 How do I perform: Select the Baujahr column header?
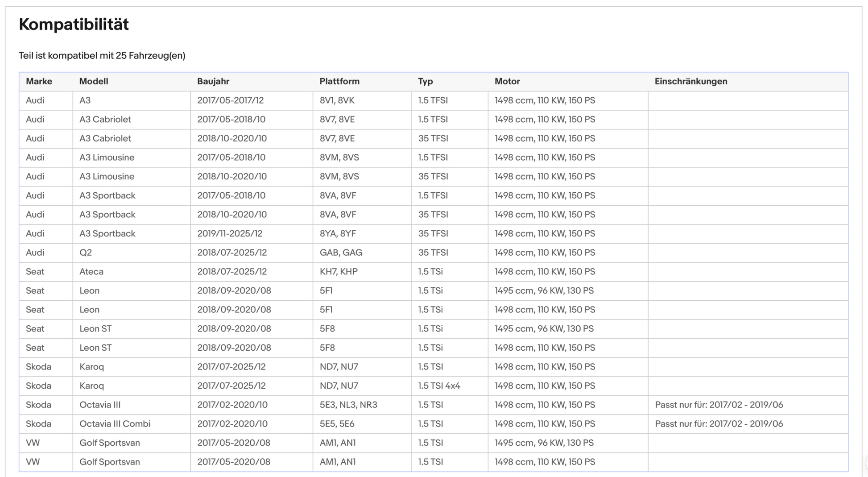[213, 81]
